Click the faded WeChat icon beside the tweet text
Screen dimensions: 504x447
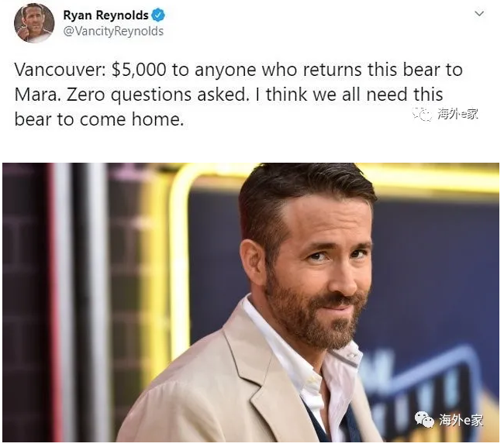click(x=423, y=114)
